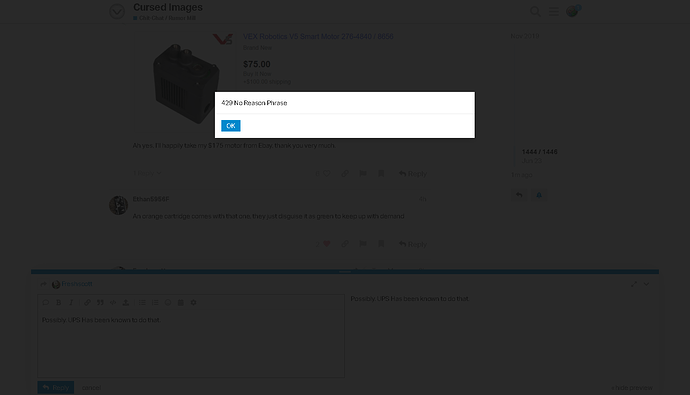Viewport: 690px width, 395px height.
Task: Toggle bold formatting in the composer
Action: (x=59, y=303)
